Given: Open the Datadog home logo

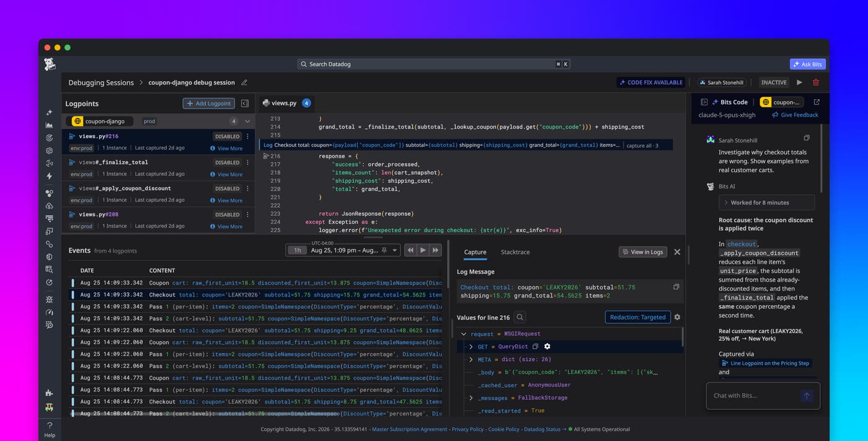Looking at the screenshot, I should coord(50,65).
